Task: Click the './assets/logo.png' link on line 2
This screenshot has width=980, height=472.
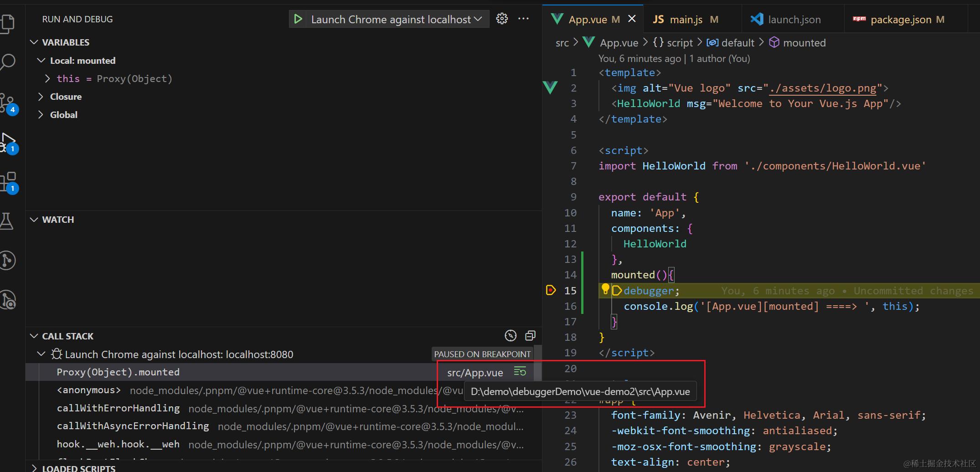Action: coord(823,88)
